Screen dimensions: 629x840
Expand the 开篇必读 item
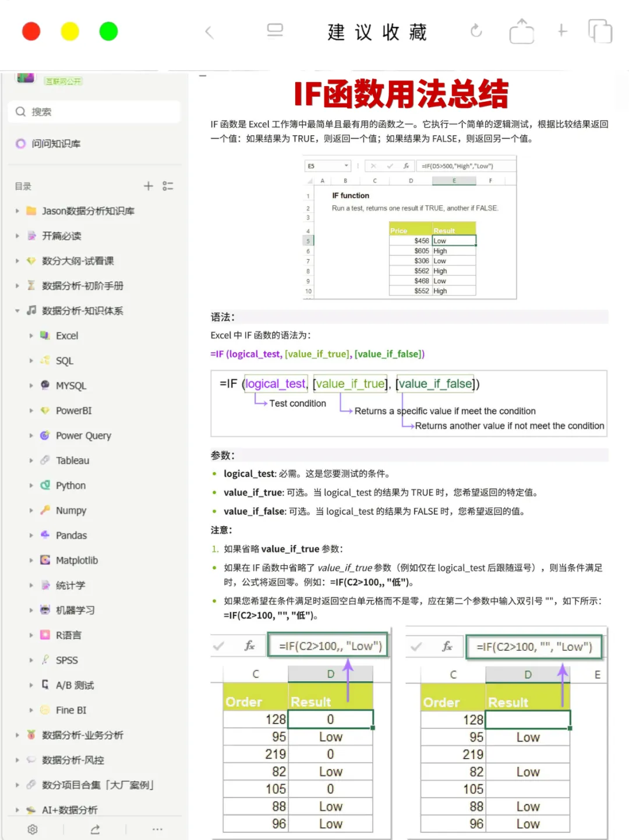[x=17, y=236]
